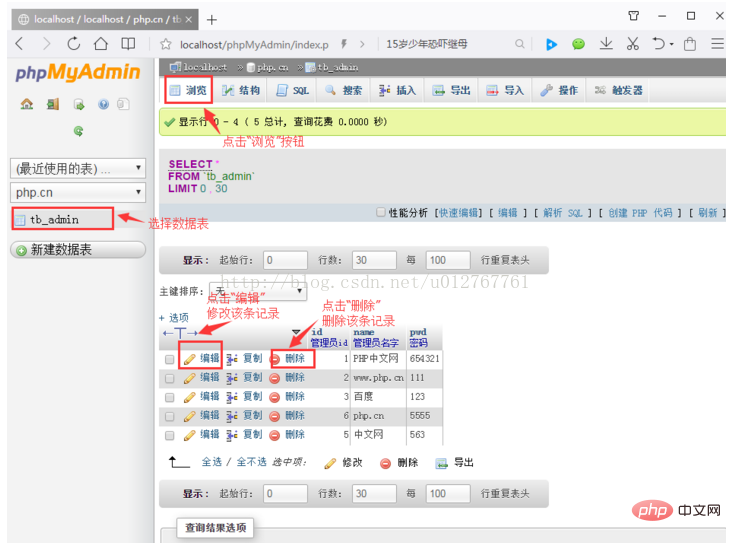This screenshot has width=731, height=543.
Task: Click the 新建数据表 create table button
Action: click(78, 250)
